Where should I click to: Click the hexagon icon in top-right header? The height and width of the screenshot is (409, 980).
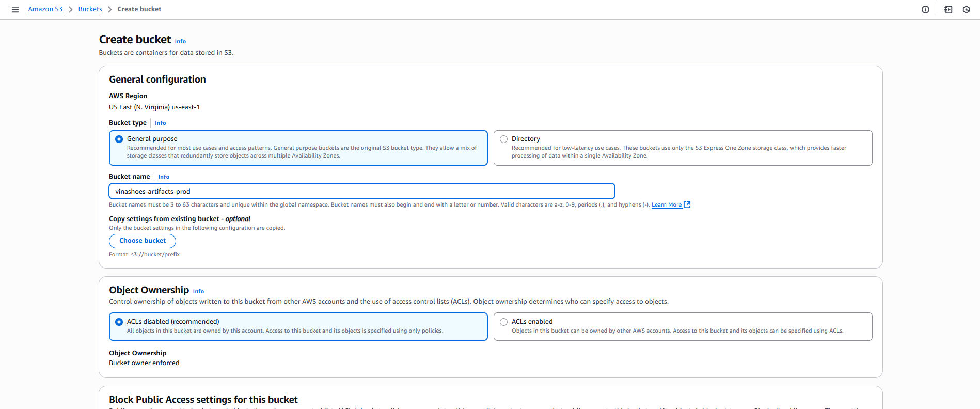click(966, 9)
